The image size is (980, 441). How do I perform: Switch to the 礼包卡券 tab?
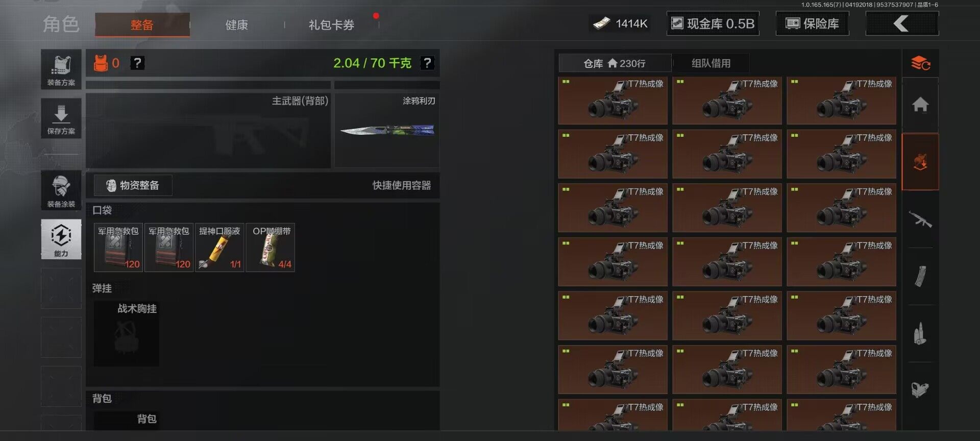(x=331, y=24)
